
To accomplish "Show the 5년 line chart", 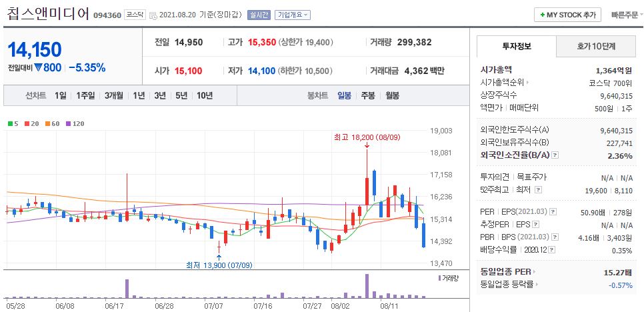I will [181, 96].
